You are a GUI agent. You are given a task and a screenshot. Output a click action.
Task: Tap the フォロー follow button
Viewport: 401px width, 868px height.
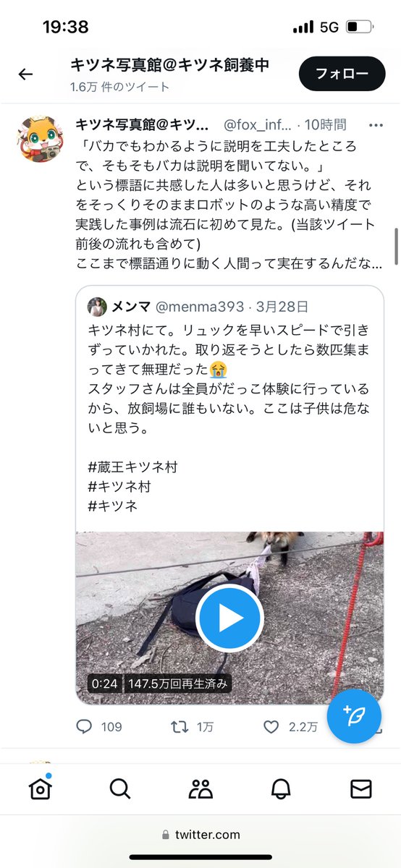tap(342, 74)
